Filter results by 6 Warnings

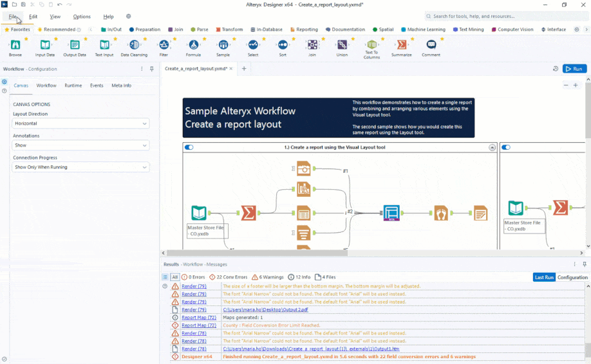click(267, 277)
